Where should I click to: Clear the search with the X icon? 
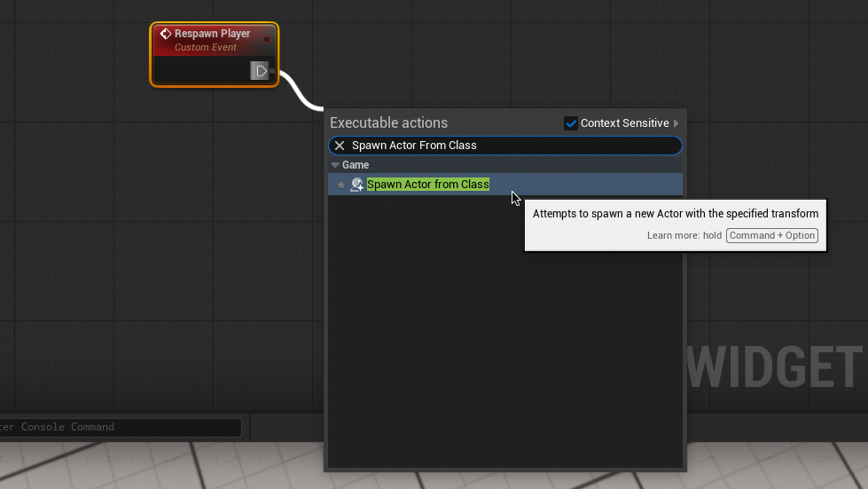coord(340,146)
